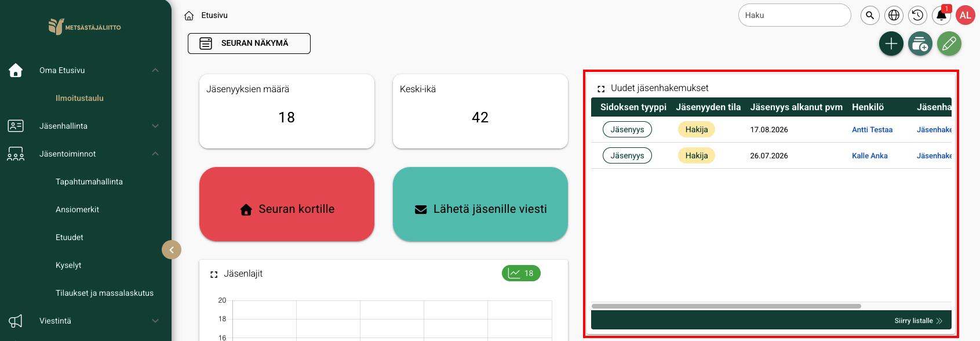Open Tilaukset ja massalaskutus
The image size is (980, 341).
(x=104, y=293)
